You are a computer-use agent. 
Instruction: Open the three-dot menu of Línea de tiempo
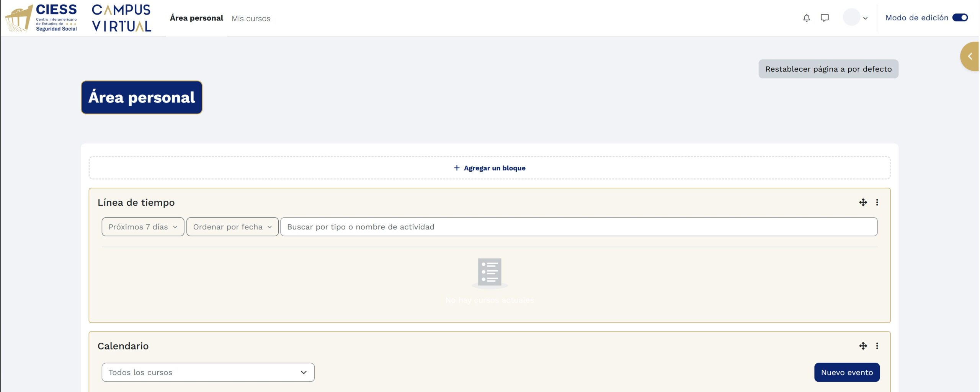[877, 202]
